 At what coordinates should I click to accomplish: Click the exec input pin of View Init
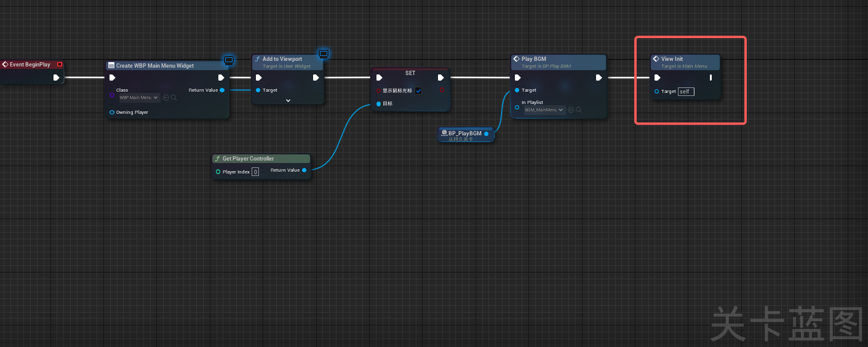click(657, 78)
